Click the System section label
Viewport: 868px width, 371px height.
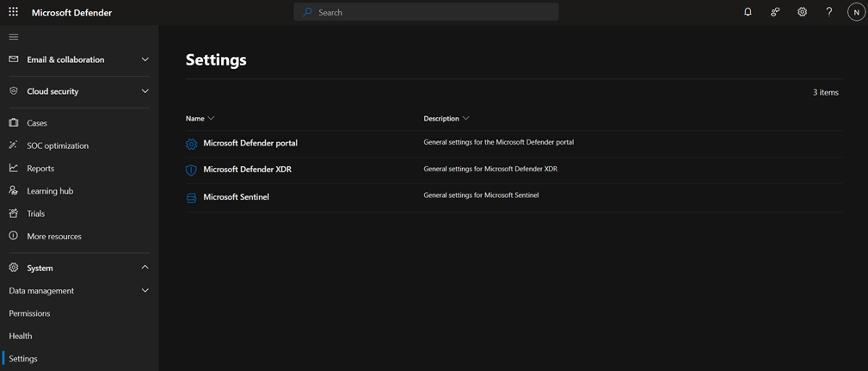[40, 268]
